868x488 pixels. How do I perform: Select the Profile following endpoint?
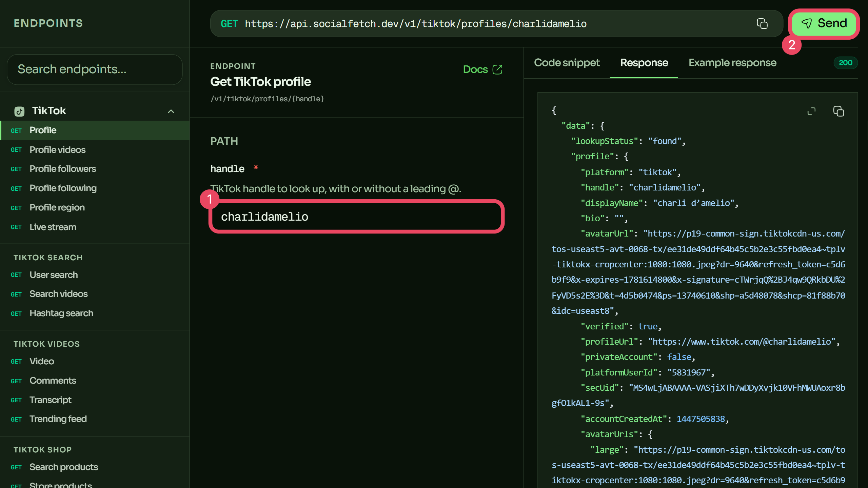click(x=95, y=188)
